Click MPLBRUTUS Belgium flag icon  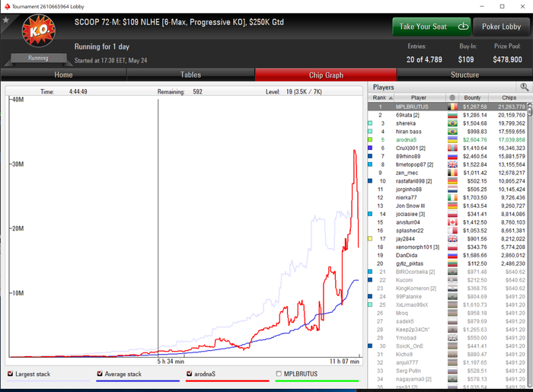click(452, 107)
